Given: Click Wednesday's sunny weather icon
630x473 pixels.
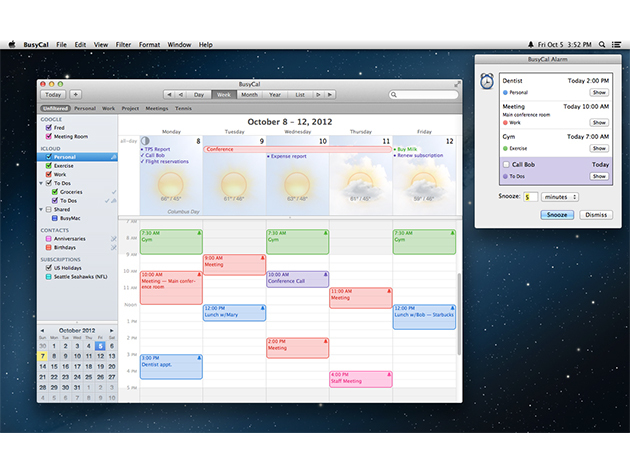Looking at the screenshot, I should tap(297, 185).
